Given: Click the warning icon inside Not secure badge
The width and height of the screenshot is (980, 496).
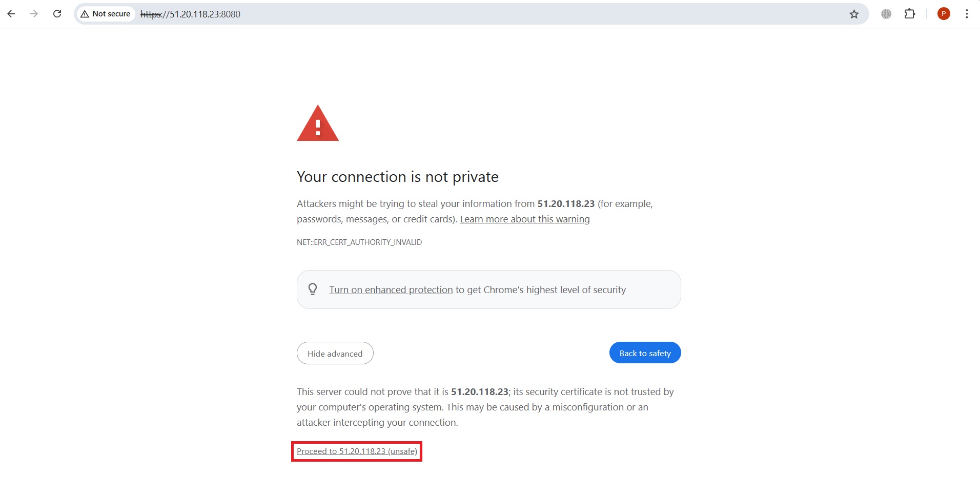Looking at the screenshot, I should (x=85, y=14).
